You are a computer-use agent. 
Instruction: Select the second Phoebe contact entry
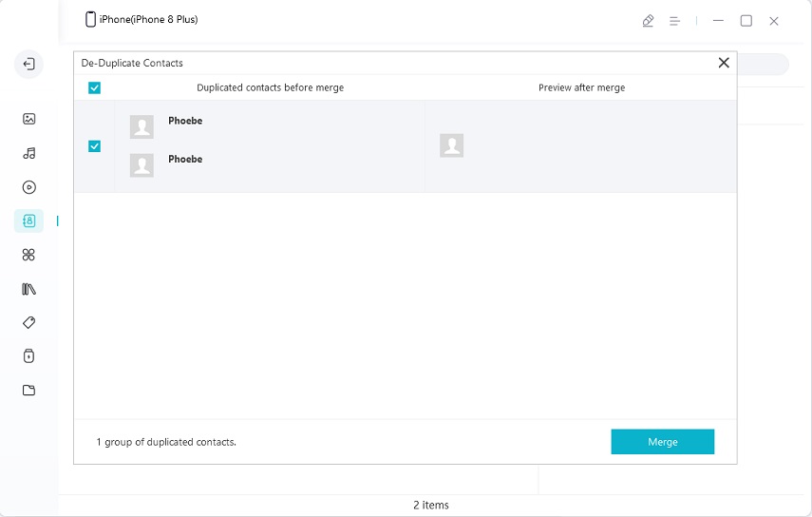coord(184,160)
